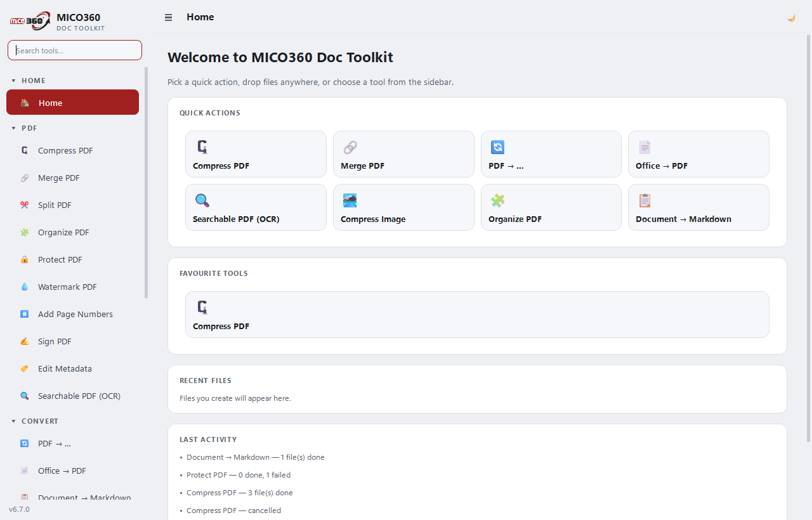The image size is (812, 520).
Task: Collapse the HOME sidebar section
Action: tap(13, 81)
